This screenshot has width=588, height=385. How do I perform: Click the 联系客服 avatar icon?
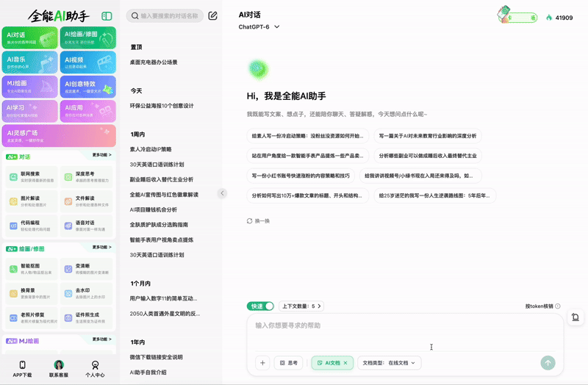click(x=59, y=364)
